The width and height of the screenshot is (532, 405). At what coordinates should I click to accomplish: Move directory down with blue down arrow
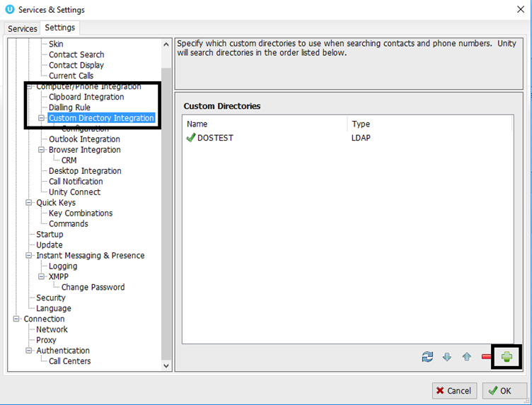[x=447, y=356]
